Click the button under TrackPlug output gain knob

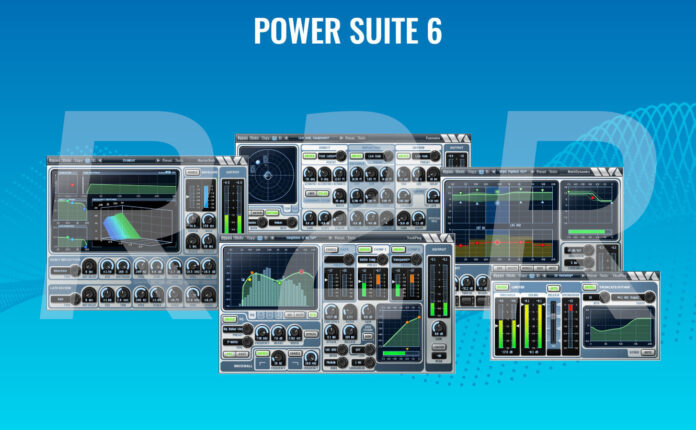[x=439, y=347]
